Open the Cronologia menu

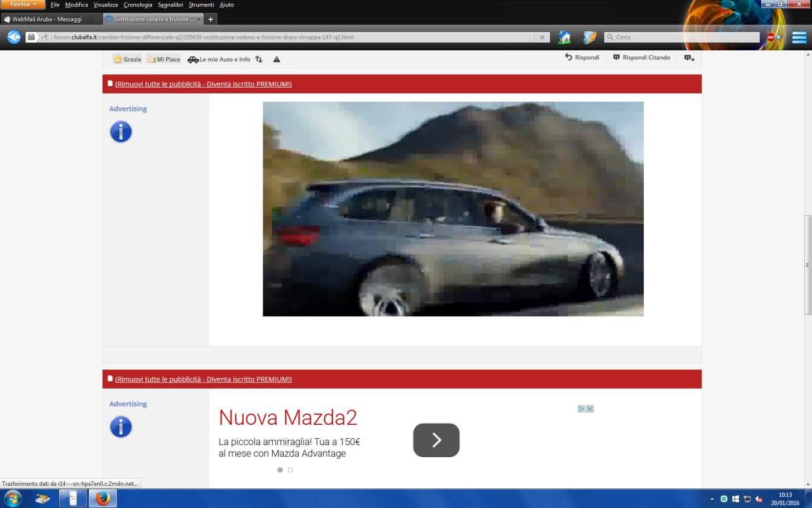coord(138,5)
